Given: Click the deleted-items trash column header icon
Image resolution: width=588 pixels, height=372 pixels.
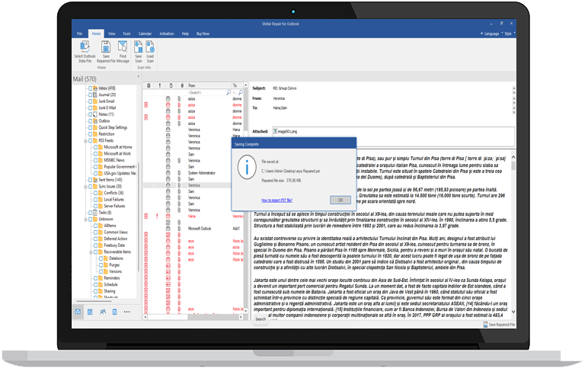Looking at the screenshot, I should pyautogui.click(x=149, y=85).
